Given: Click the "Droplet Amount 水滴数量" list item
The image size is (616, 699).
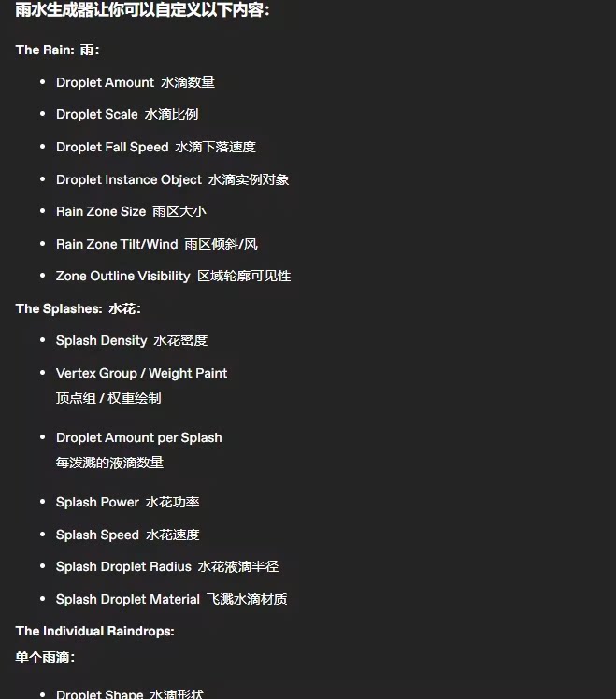Looking at the screenshot, I should point(135,82).
